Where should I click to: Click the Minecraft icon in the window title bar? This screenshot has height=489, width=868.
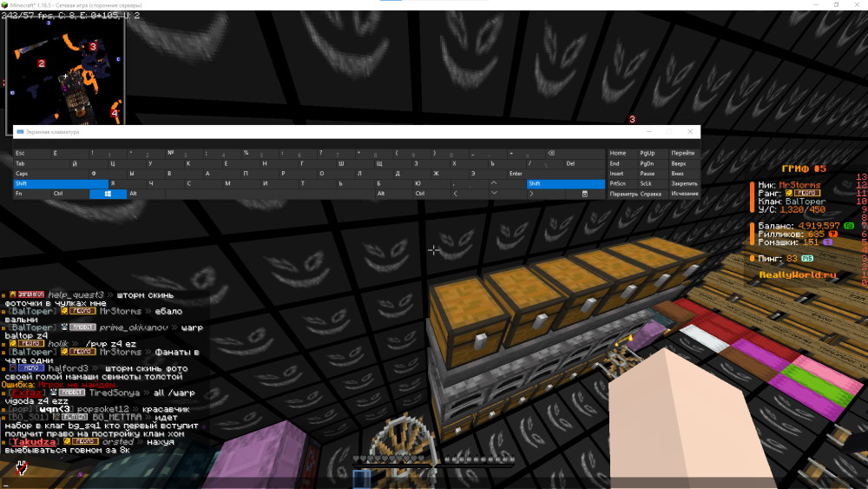pos(4,5)
